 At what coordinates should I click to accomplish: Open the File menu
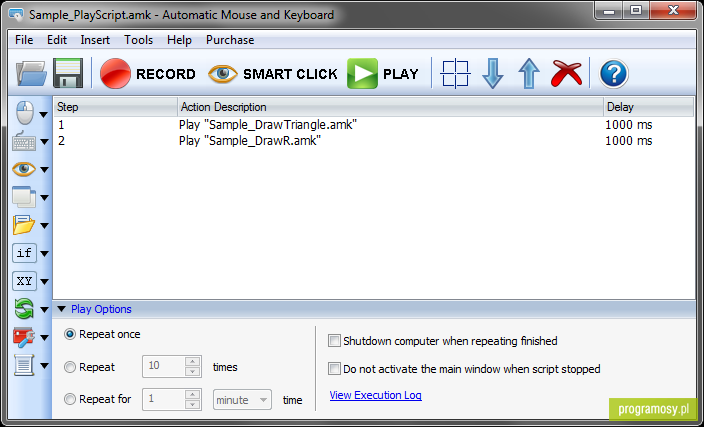pyautogui.click(x=24, y=40)
